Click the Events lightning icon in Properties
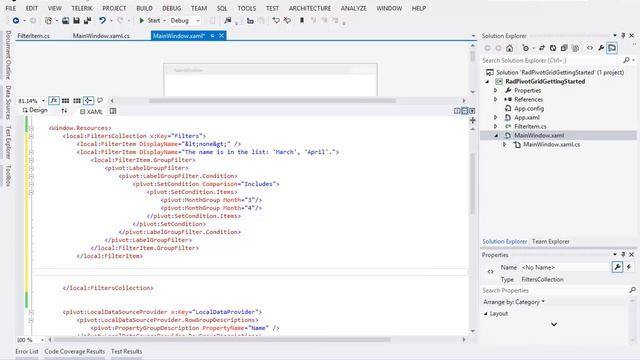The image size is (640, 360). (629, 267)
